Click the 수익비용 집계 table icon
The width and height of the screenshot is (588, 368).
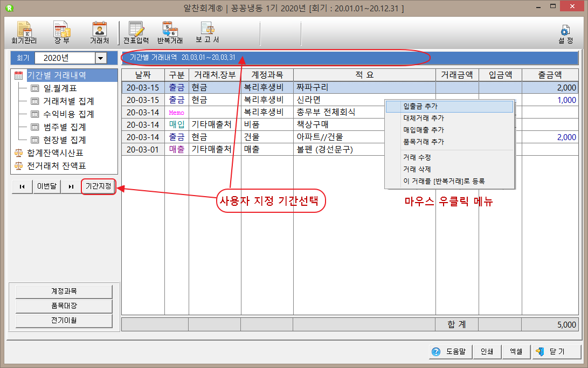click(35, 114)
